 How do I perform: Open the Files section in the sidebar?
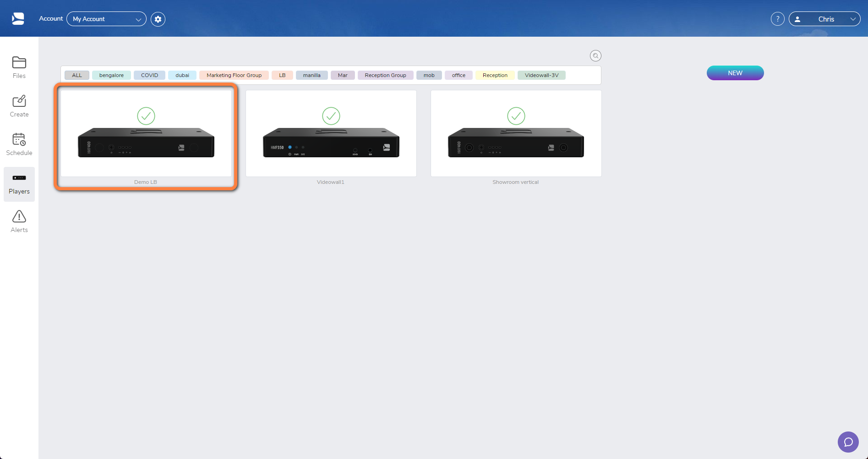tap(19, 67)
